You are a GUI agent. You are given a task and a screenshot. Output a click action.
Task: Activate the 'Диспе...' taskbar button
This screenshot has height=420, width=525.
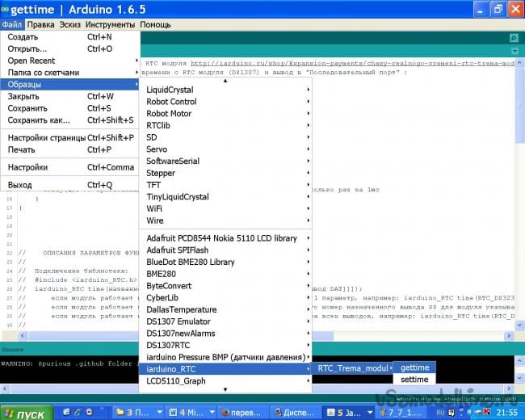click(x=296, y=412)
